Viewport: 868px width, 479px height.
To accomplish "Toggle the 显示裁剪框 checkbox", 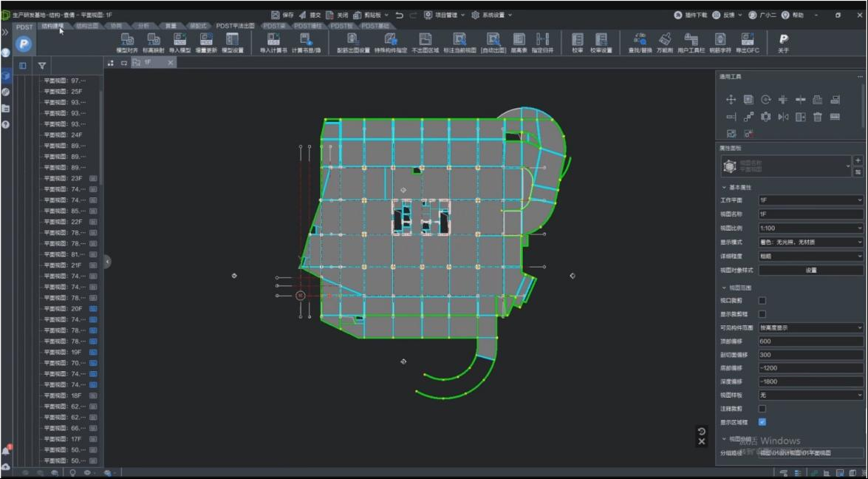I will pyautogui.click(x=762, y=314).
